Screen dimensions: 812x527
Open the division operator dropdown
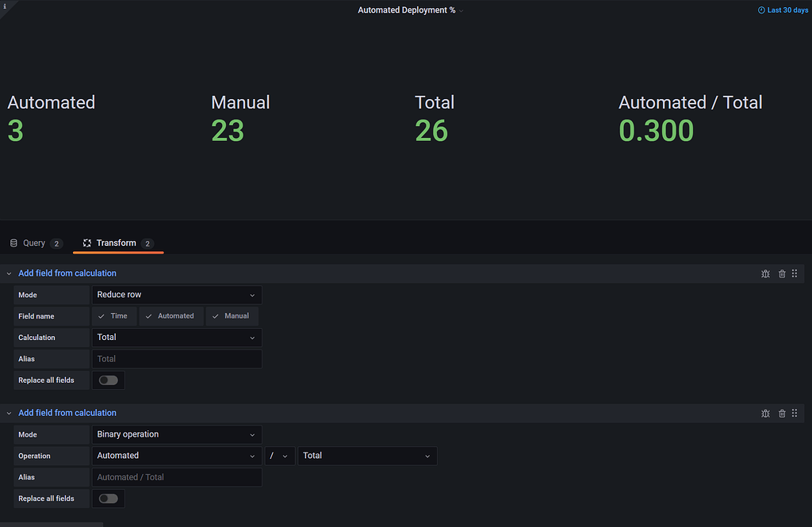tap(280, 455)
